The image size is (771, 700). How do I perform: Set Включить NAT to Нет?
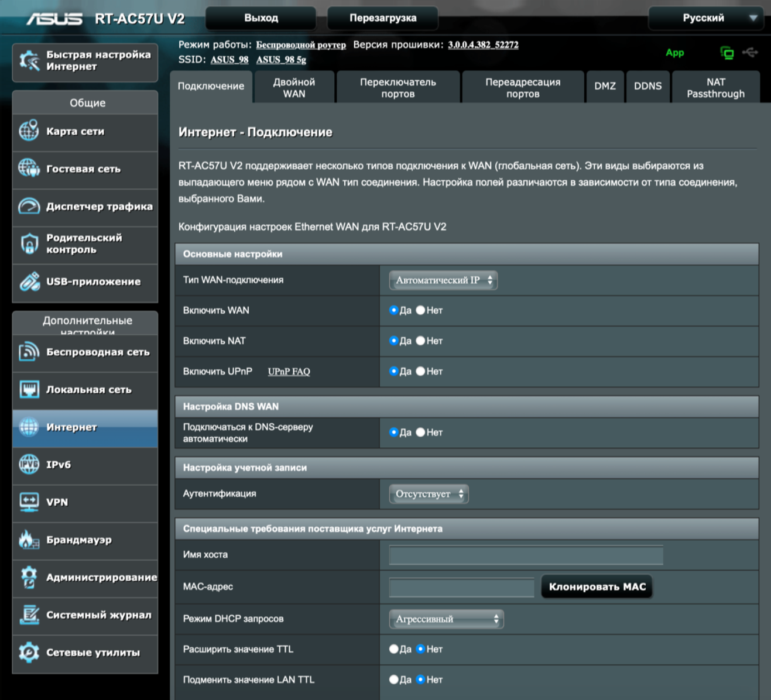pos(420,341)
